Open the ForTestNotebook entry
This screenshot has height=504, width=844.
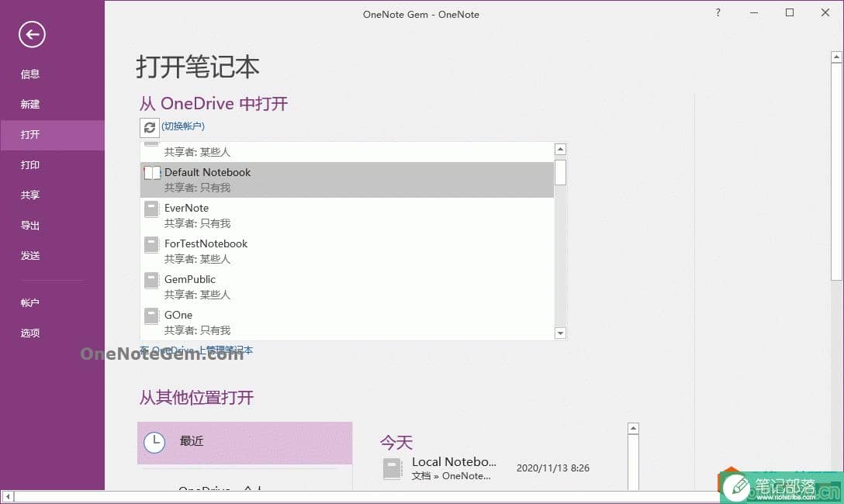347,250
